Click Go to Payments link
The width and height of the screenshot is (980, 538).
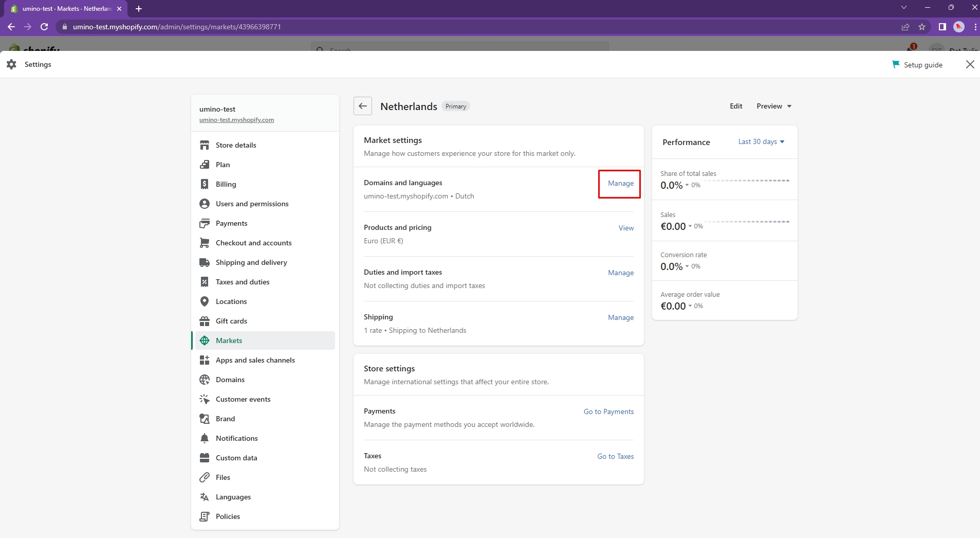[608, 411]
